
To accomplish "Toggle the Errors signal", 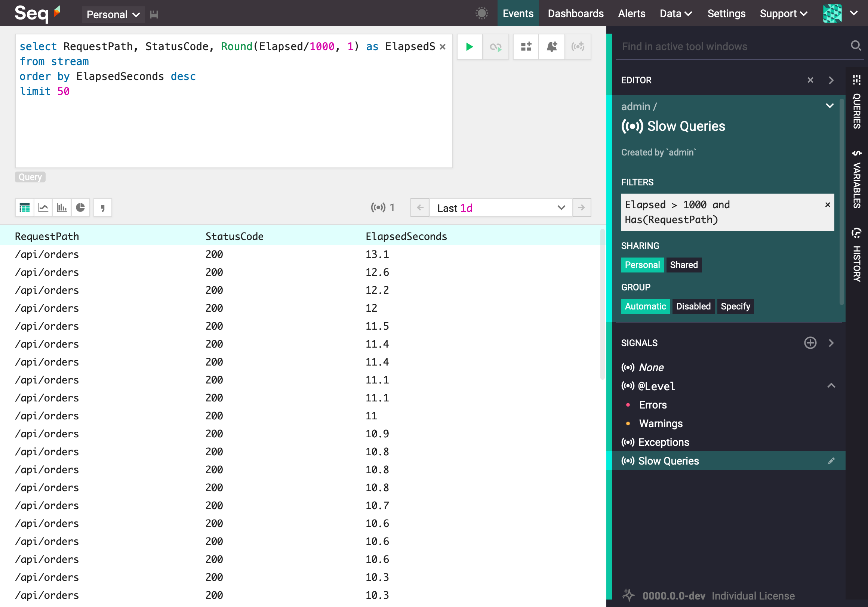I will 653,405.
